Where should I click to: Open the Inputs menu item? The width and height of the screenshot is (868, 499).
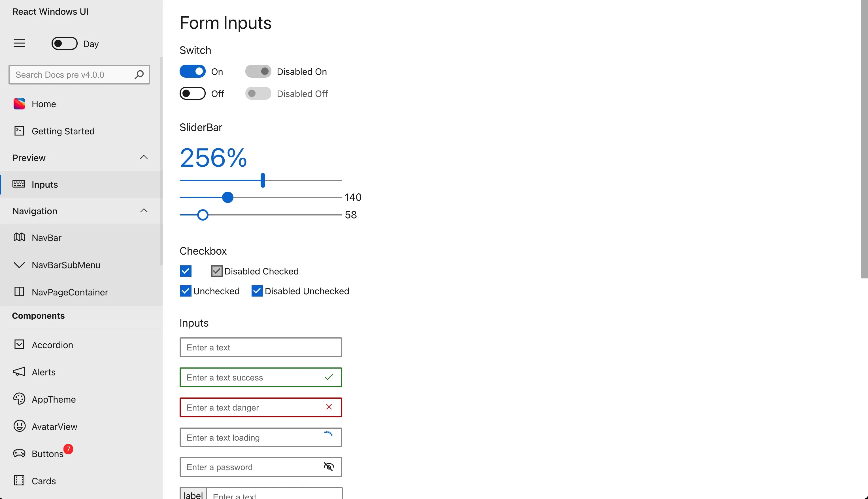[x=44, y=184]
